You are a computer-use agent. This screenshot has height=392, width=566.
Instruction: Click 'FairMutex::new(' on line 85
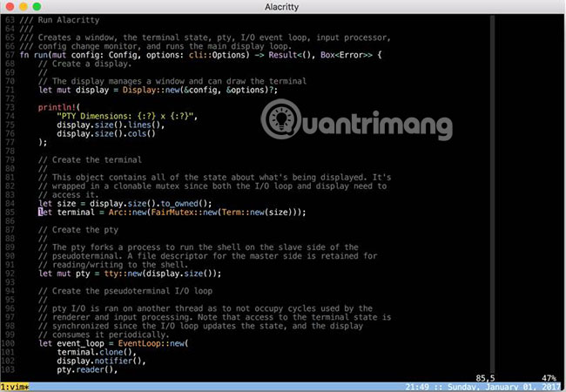pyautogui.click(x=185, y=213)
